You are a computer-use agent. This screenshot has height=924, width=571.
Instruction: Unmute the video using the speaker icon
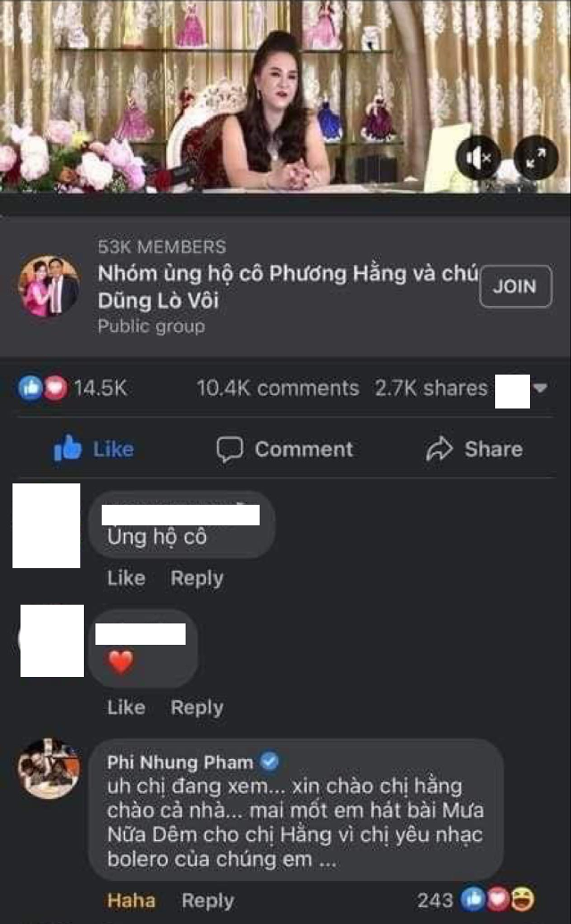[x=478, y=158]
